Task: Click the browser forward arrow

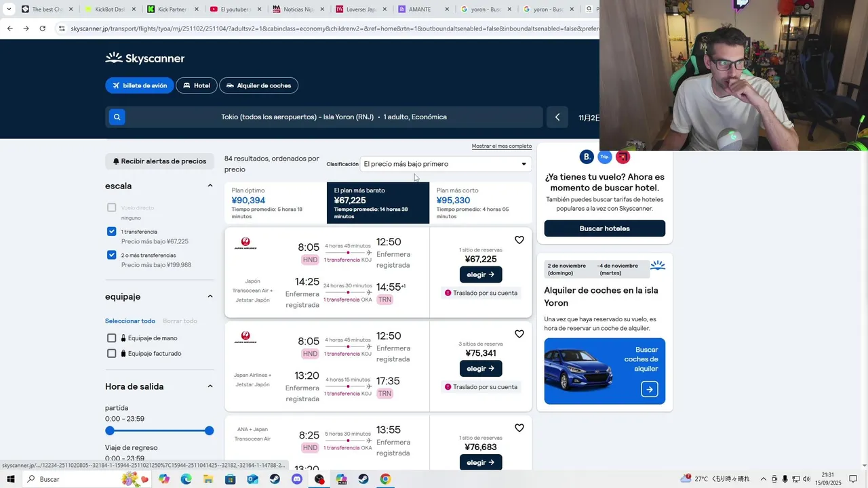Action: (x=26, y=28)
